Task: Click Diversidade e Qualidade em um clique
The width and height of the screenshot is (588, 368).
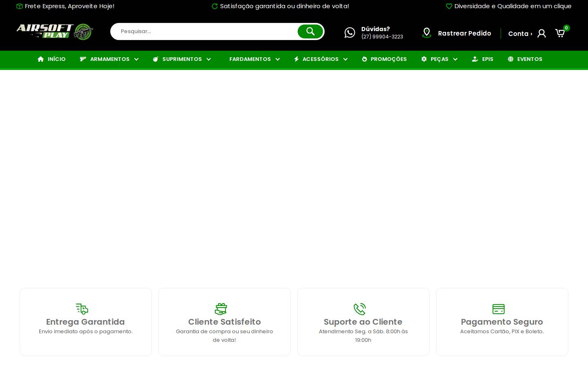Action: coord(513,6)
